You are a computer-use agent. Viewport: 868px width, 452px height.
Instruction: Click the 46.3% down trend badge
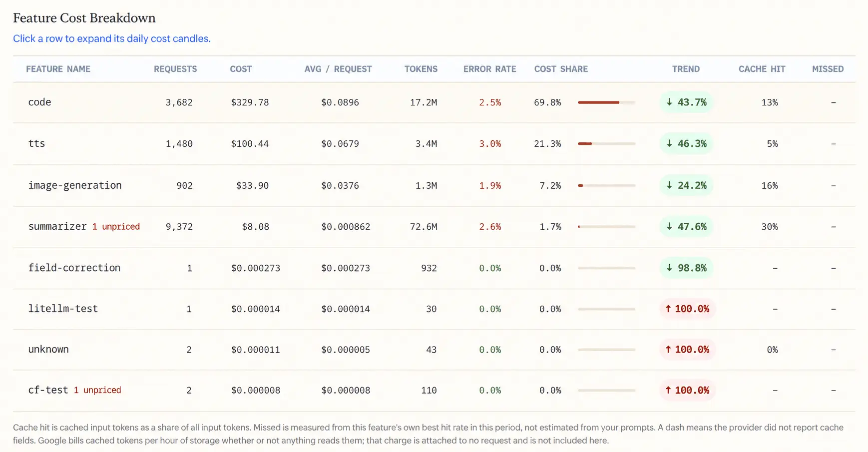point(686,144)
